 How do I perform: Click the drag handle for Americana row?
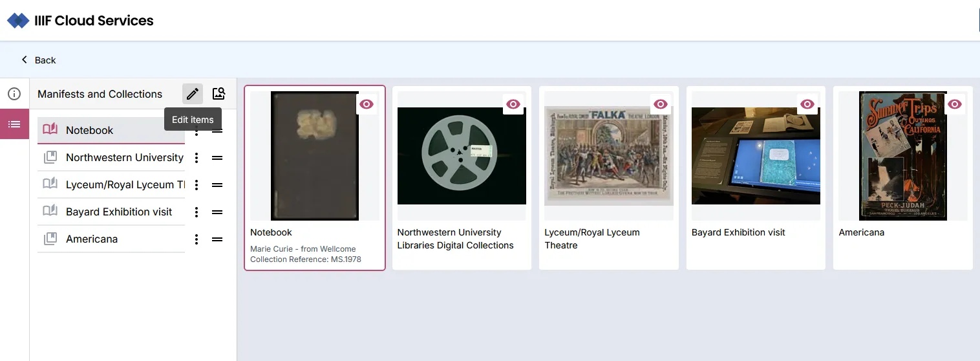click(x=217, y=239)
